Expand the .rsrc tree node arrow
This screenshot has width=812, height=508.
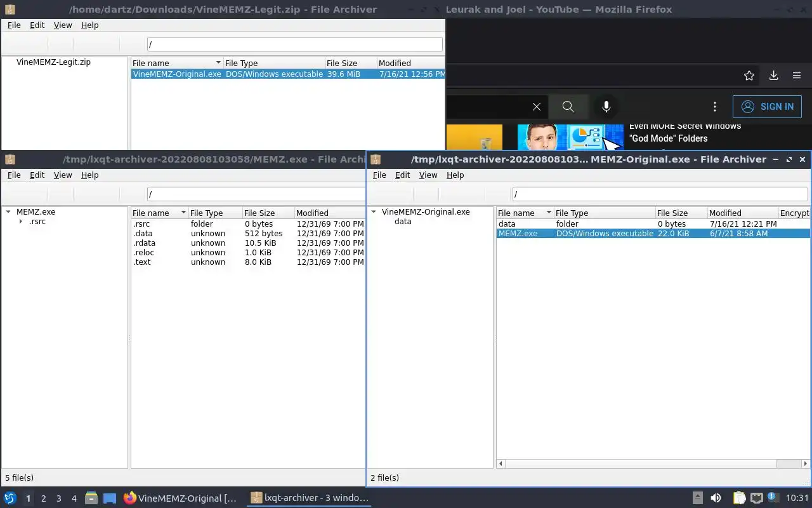pos(21,222)
